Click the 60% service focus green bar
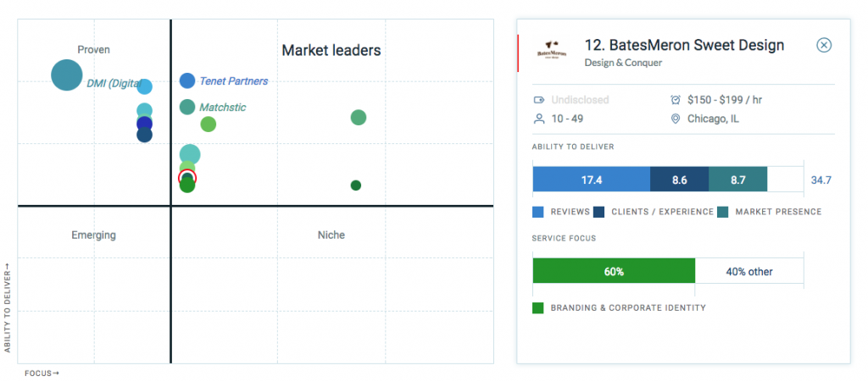The height and width of the screenshot is (382, 868). tap(614, 272)
